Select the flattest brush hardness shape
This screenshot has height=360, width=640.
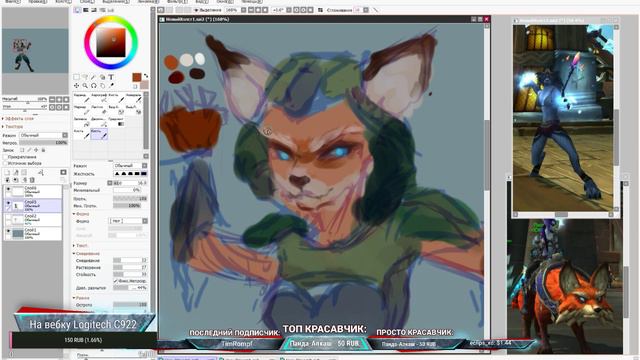coord(144,174)
